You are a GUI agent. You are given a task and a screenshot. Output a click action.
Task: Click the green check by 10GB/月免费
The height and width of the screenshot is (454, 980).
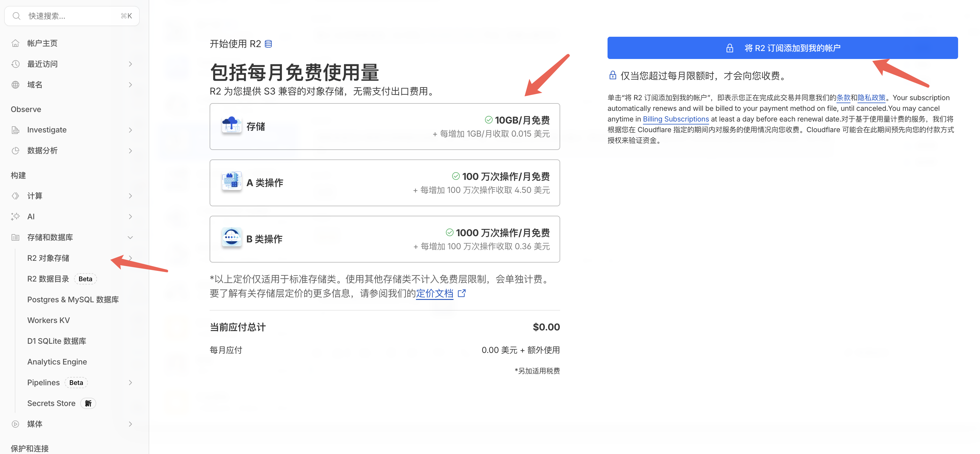[x=489, y=120]
